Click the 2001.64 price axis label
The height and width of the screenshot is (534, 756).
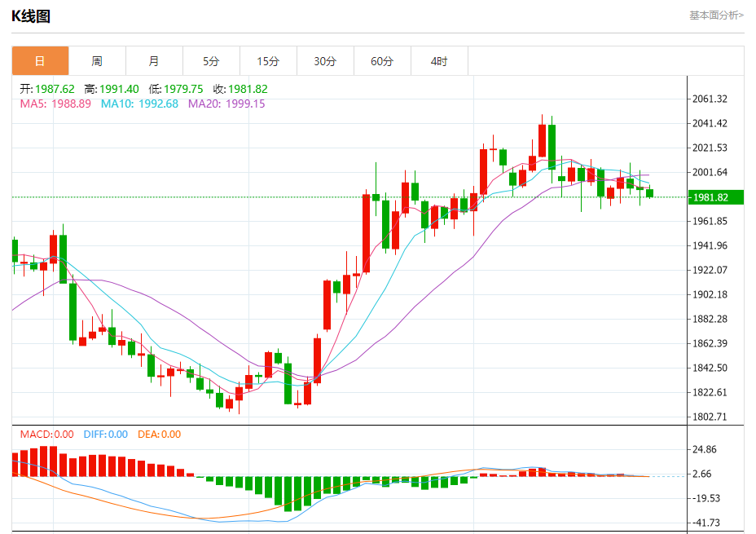[x=710, y=172]
